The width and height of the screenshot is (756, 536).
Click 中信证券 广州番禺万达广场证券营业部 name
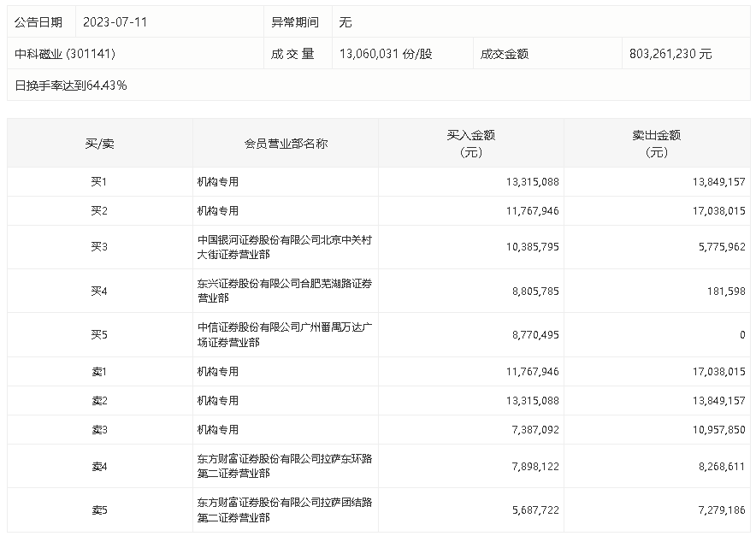(285, 334)
